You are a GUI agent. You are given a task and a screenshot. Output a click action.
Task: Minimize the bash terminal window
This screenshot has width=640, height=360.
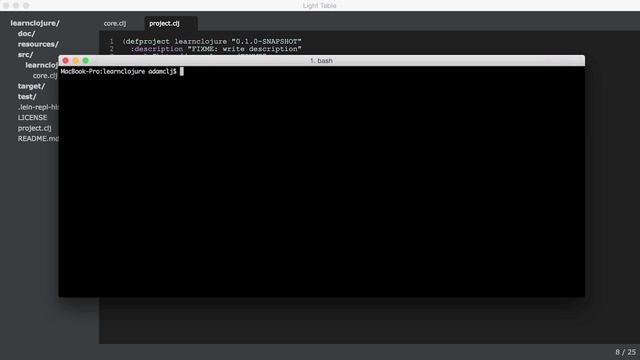point(76,60)
